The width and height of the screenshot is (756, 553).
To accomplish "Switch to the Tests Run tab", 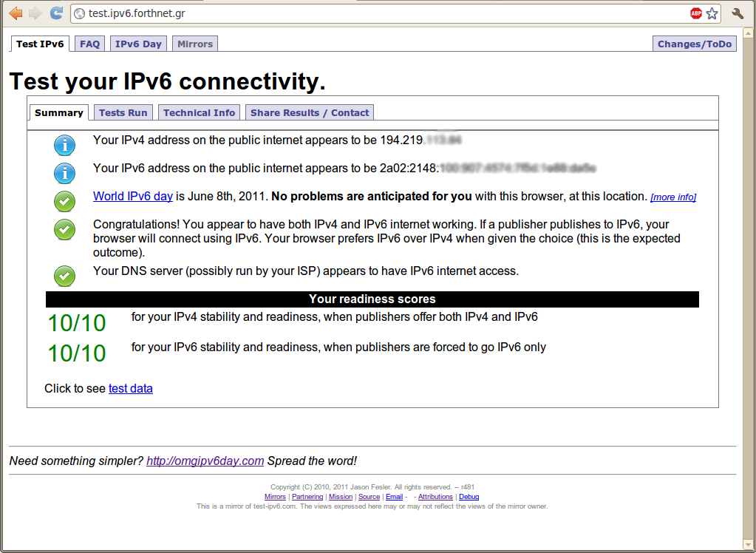I will point(123,113).
